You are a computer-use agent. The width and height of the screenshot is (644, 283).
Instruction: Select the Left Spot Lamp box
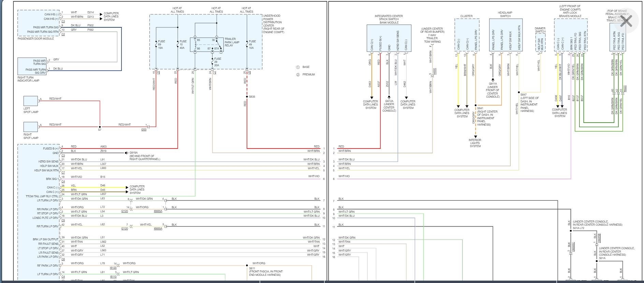(x=30, y=101)
